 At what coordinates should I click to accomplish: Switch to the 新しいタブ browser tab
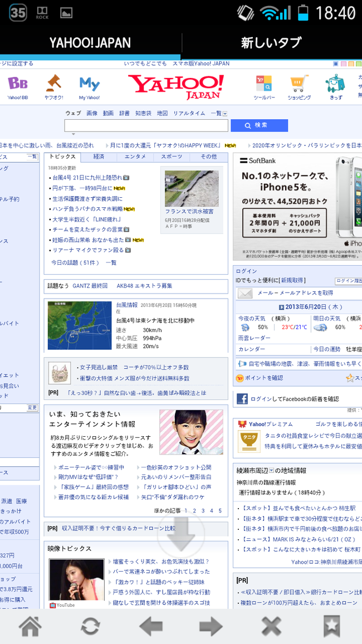[271, 42]
